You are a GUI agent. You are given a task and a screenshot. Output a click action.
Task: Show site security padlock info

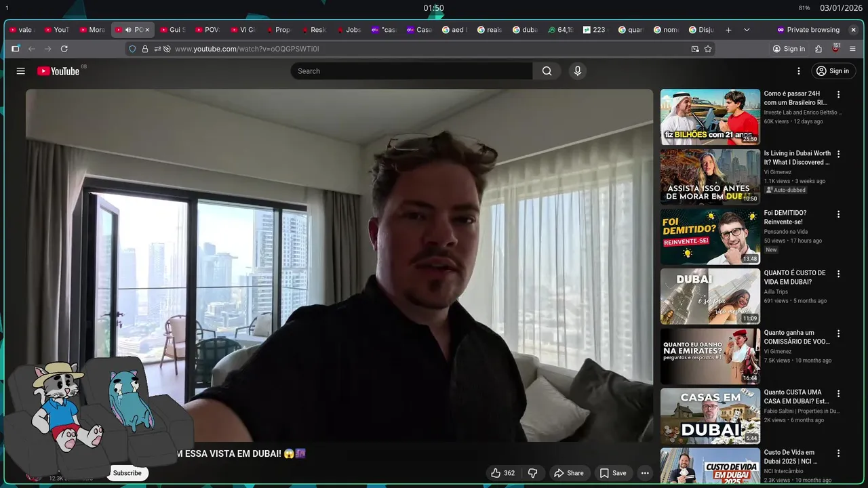point(144,49)
